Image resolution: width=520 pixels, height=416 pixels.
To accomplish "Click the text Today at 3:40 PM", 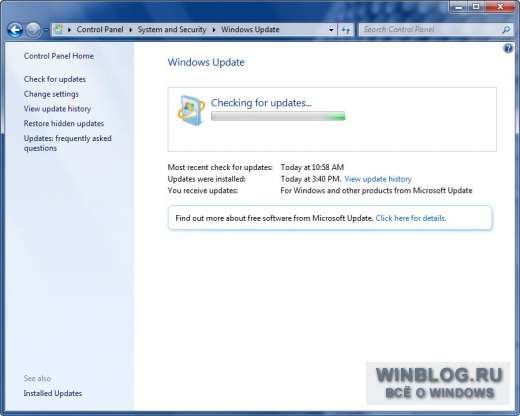I will tap(311, 179).
